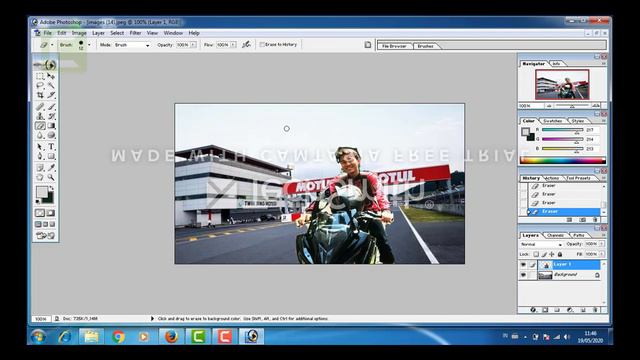
Task: Check the Erase to History checkbox
Action: (262, 44)
